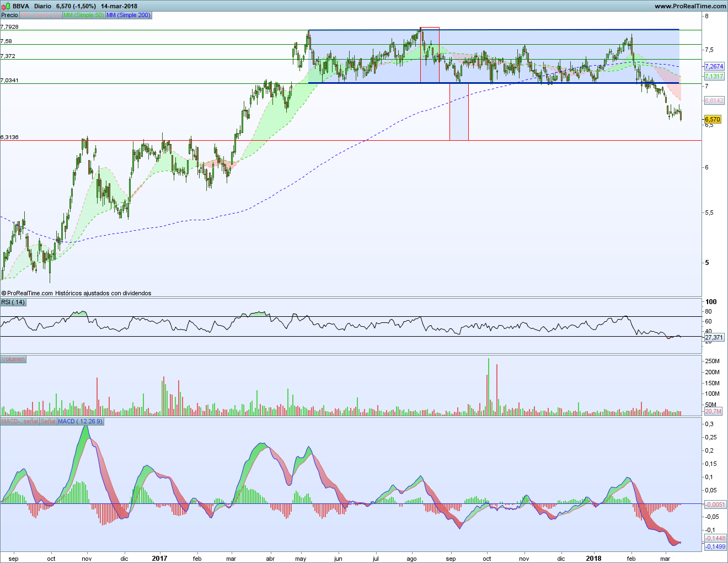Viewport: 728px width, 563px height.
Task: Open the MM (Simple 200) indicator label
Action: (x=129, y=15)
